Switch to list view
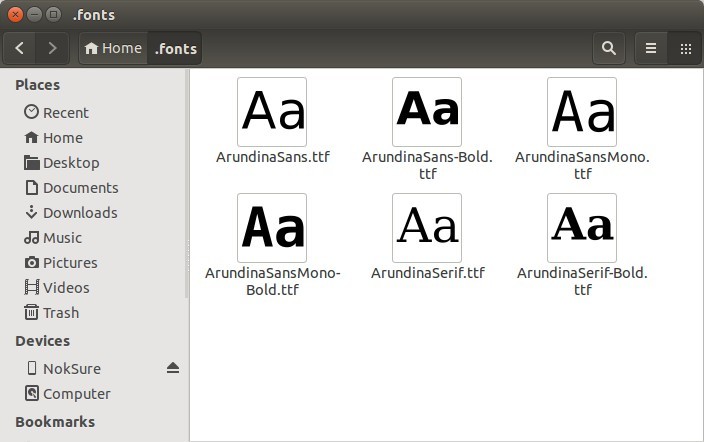 pyautogui.click(x=651, y=48)
